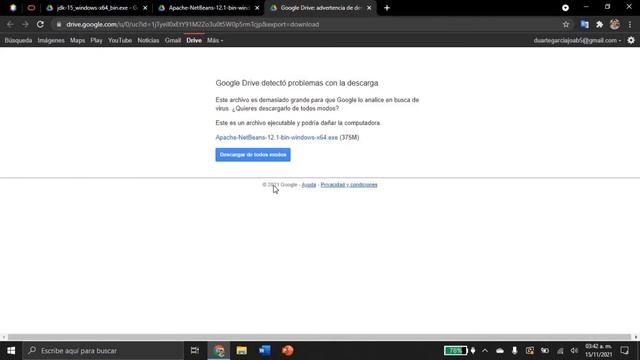640x360 pixels.
Task: Click the site lock icon
Action: tap(59, 24)
